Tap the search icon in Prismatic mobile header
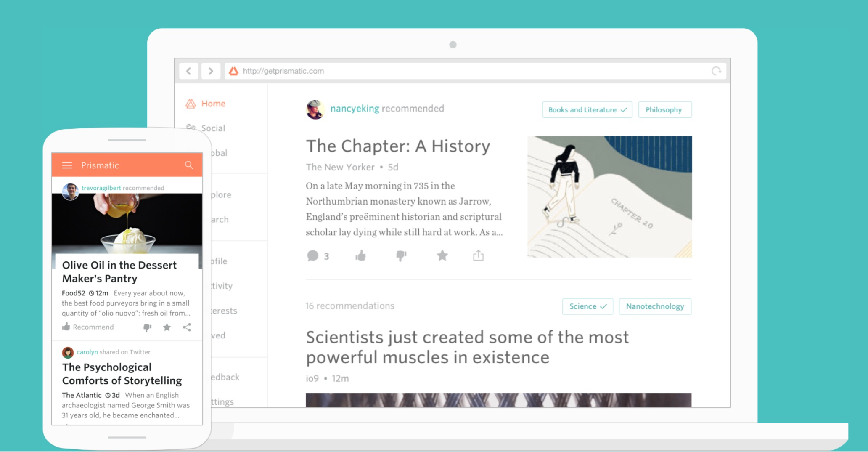Image resolution: width=868 pixels, height=452 pixels. [189, 165]
